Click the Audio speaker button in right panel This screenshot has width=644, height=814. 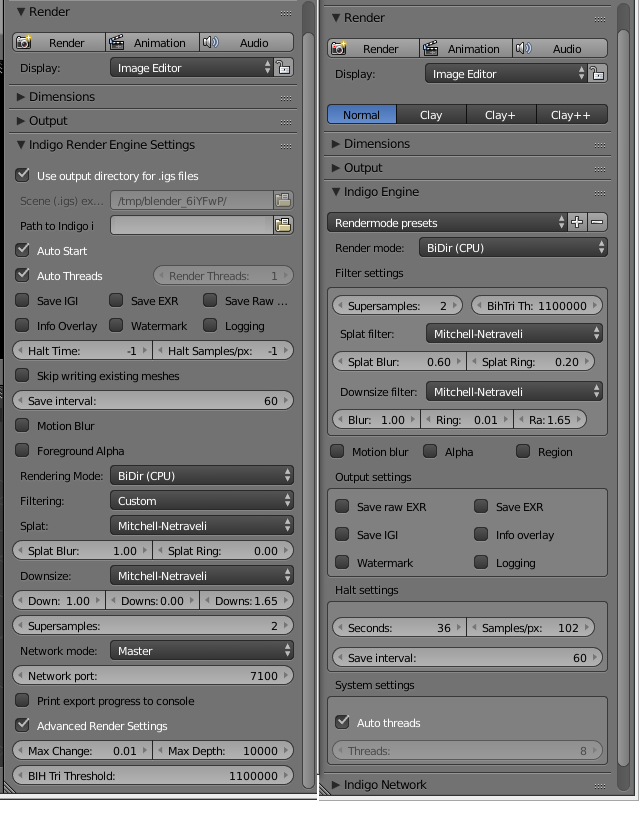click(560, 48)
